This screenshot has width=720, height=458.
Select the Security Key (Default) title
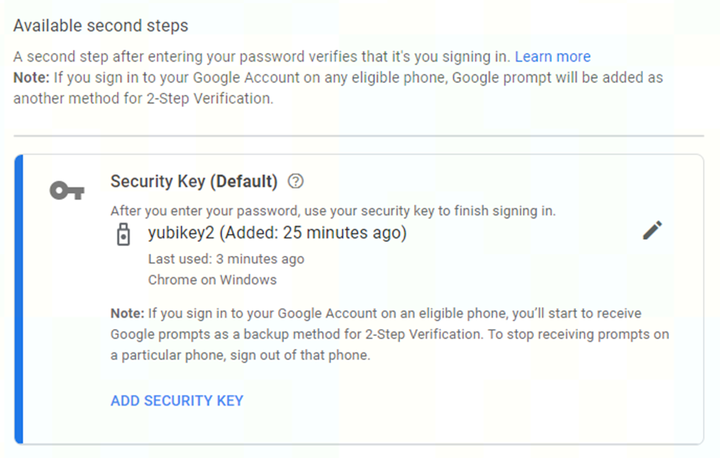(193, 182)
